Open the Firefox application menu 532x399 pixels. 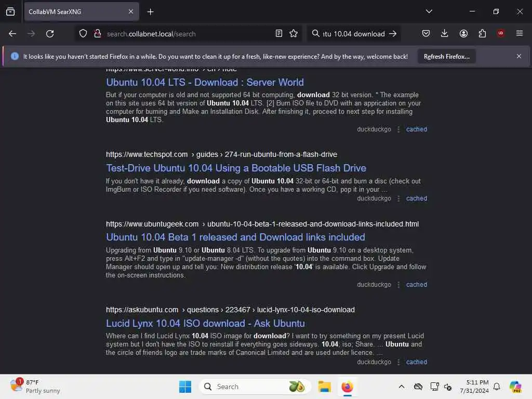click(519, 33)
